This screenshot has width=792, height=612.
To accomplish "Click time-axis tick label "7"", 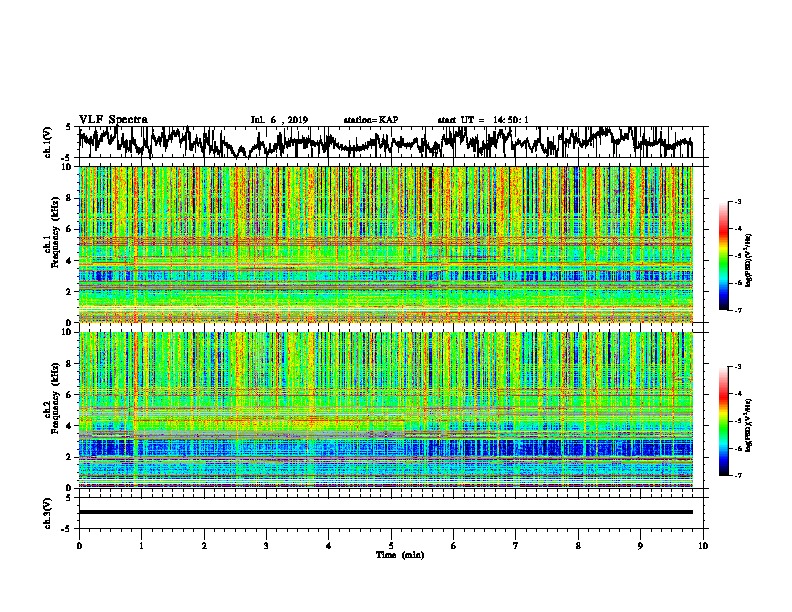I will tap(516, 546).
